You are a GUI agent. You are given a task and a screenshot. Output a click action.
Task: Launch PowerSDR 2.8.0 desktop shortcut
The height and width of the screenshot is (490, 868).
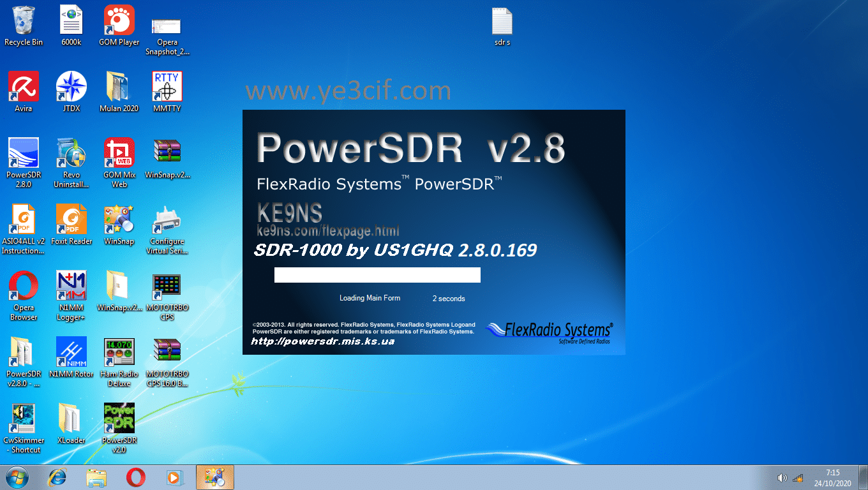[24, 163]
